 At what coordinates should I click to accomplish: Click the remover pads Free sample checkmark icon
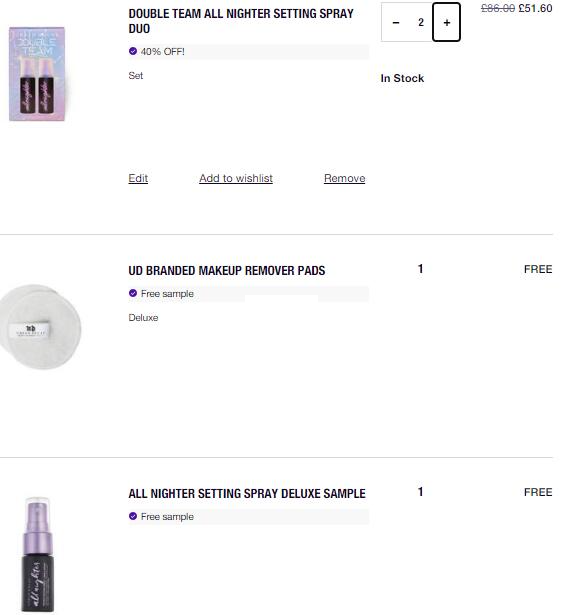click(x=133, y=293)
